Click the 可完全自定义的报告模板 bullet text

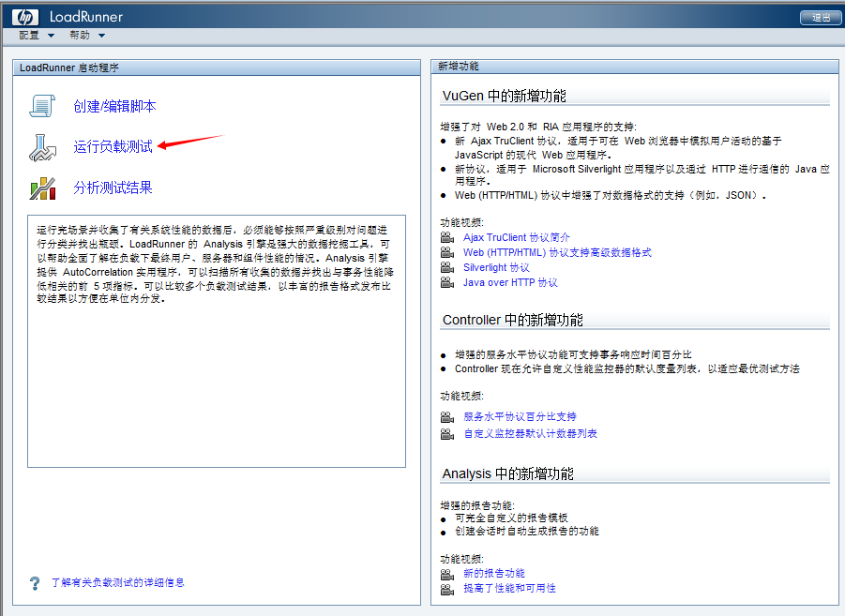[x=511, y=518]
